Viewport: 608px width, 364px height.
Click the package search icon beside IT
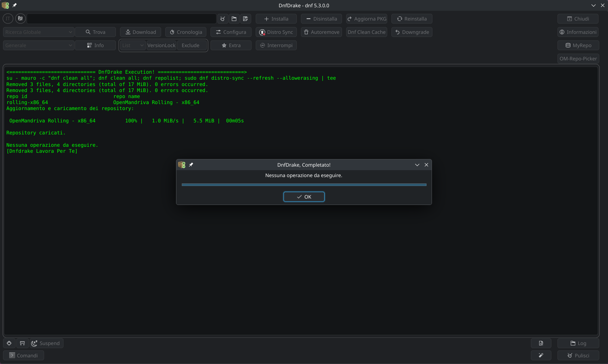tap(21, 19)
